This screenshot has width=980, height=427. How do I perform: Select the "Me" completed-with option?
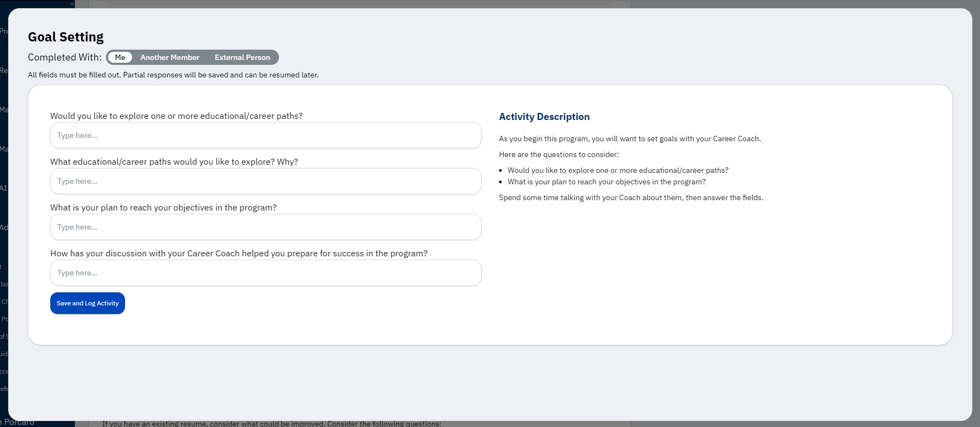[120, 57]
